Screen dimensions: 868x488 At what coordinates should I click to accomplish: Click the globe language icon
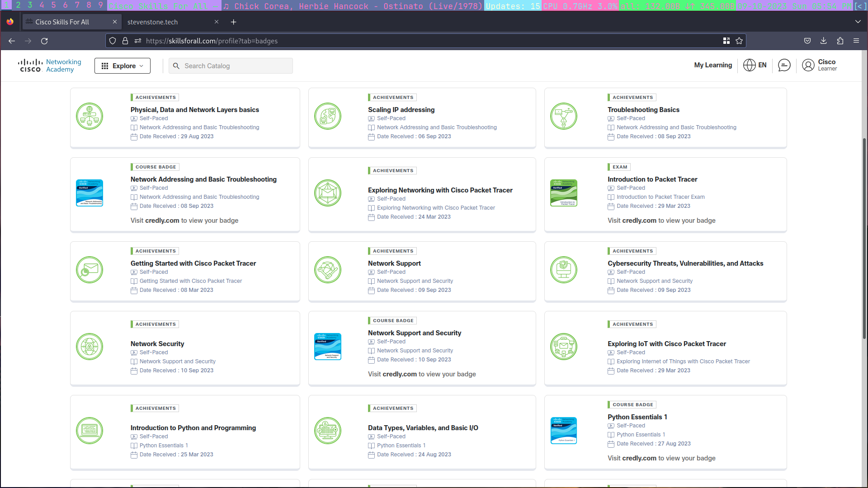(749, 65)
